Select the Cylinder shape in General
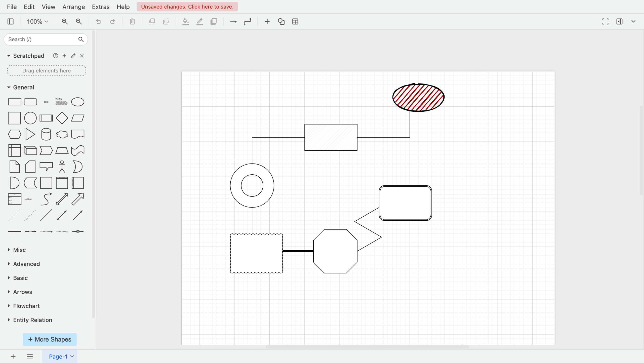This screenshot has width=644, height=363. [x=46, y=134]
